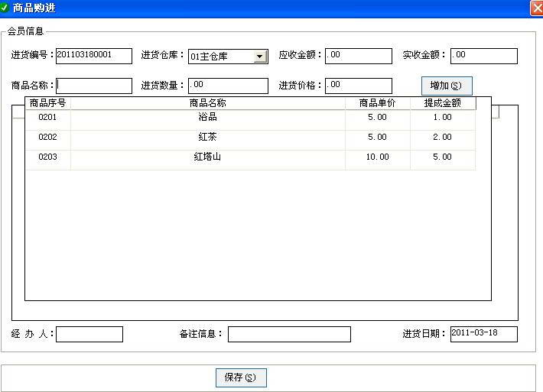Screen dimensions: 543x392
Task: Click the 应收金额 input field
Action: tap(359, 56)
